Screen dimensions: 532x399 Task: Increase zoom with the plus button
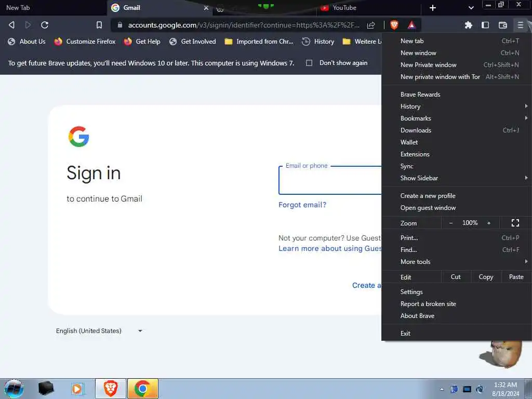[x=488, y=223]
